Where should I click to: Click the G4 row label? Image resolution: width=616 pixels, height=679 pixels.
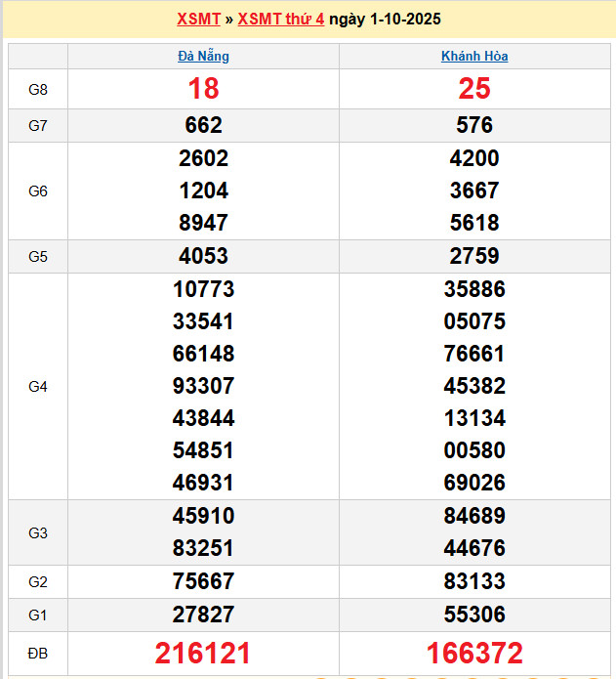(38, 386)
